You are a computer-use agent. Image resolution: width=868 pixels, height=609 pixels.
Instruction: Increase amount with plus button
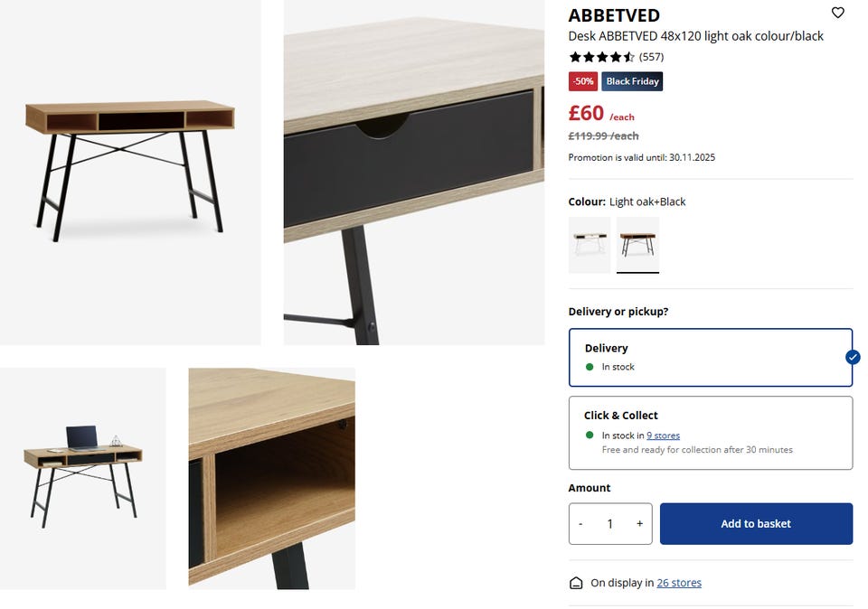[x=639, y=523]
